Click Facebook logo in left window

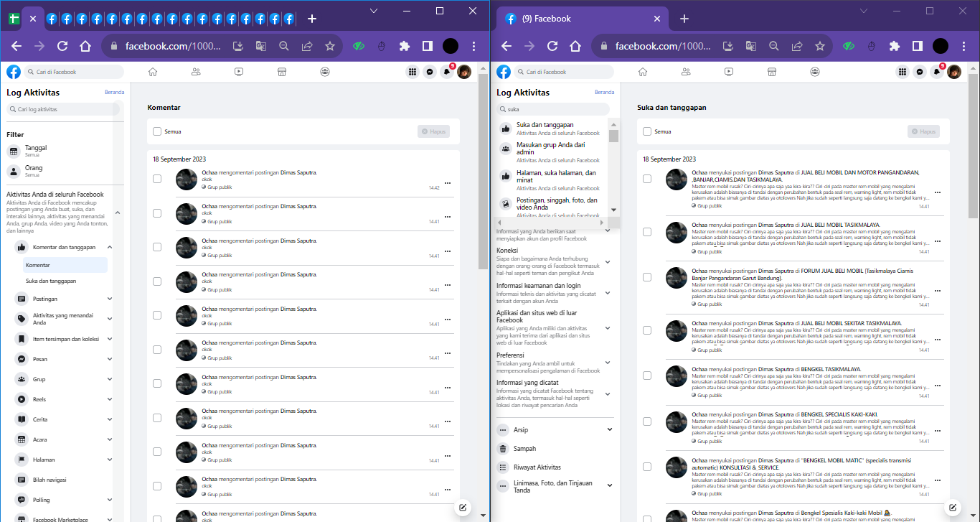click(14, 72)
